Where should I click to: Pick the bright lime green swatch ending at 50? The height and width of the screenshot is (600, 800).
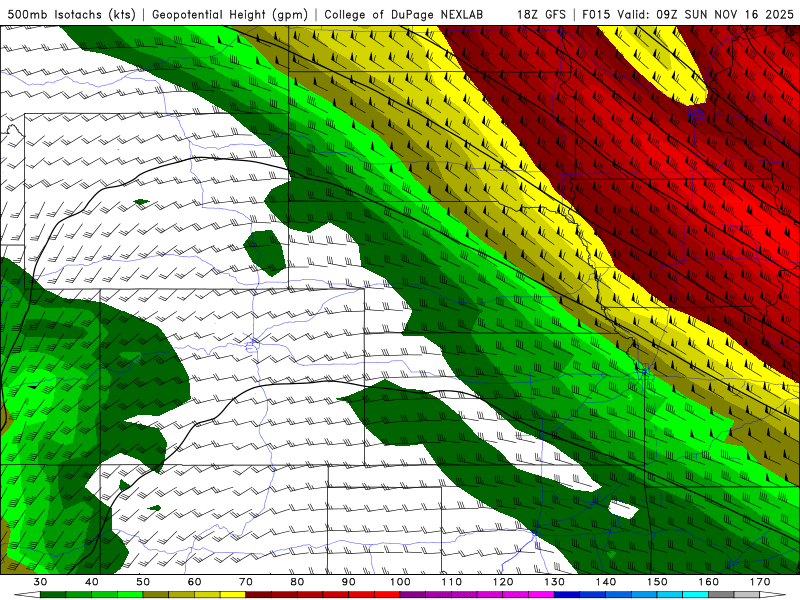click(130, 594)
